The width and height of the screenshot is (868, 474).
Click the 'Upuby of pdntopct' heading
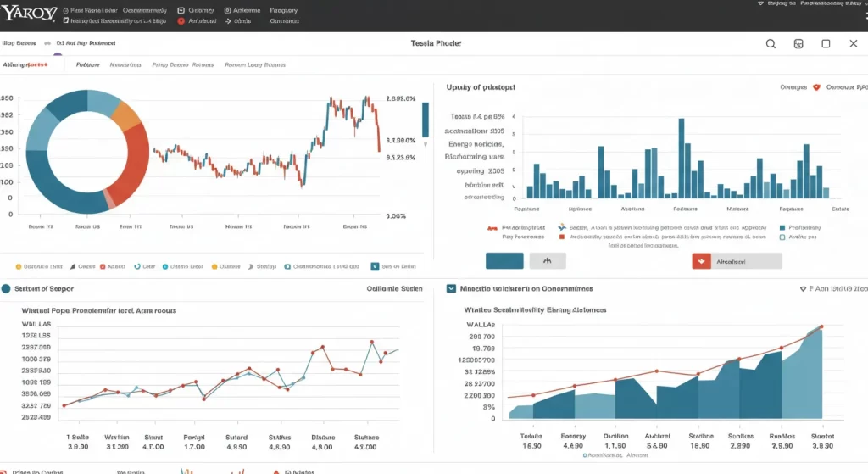pos(481,87)
